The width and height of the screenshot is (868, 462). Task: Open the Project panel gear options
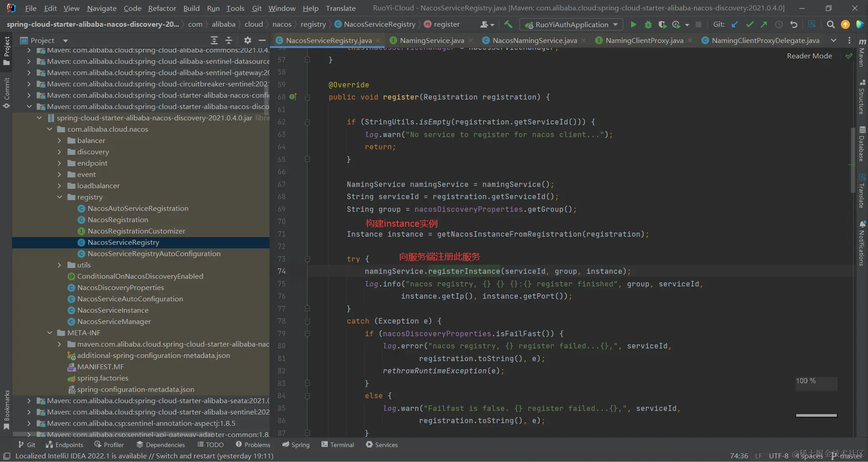click(x=247, y=40)
